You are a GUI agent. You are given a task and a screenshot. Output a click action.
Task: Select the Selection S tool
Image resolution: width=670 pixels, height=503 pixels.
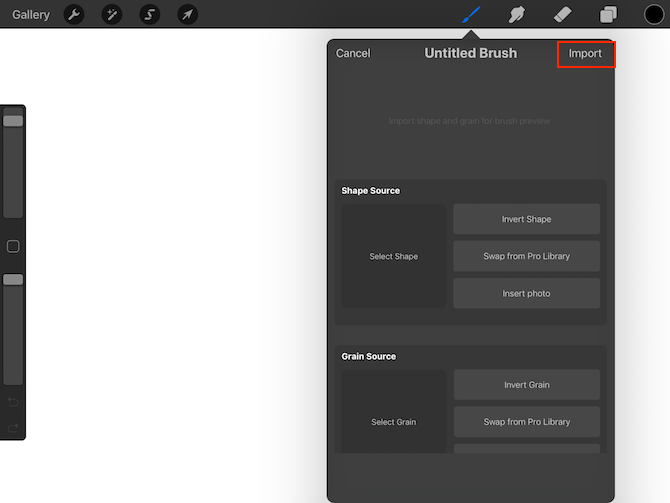(149, 14)
